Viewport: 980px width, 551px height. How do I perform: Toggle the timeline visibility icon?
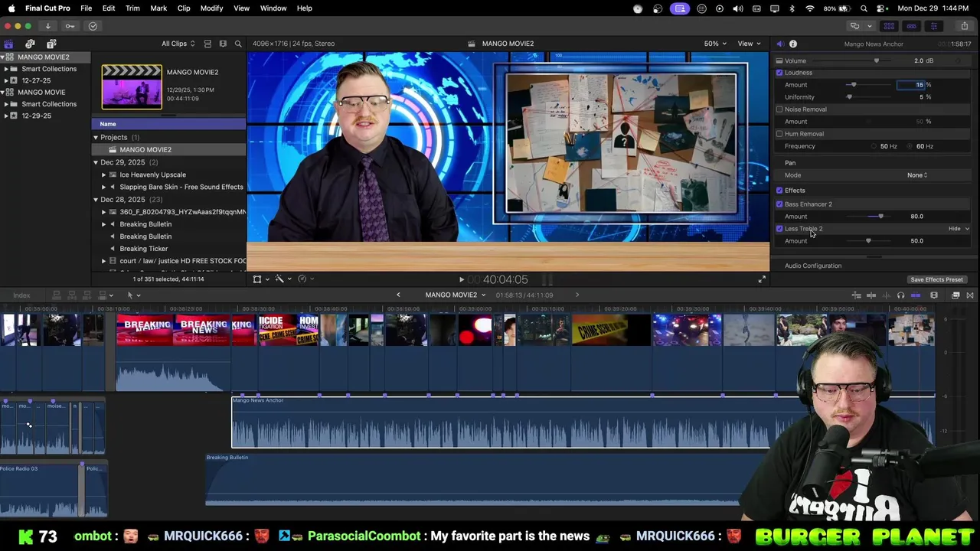(x=911, y=26)
